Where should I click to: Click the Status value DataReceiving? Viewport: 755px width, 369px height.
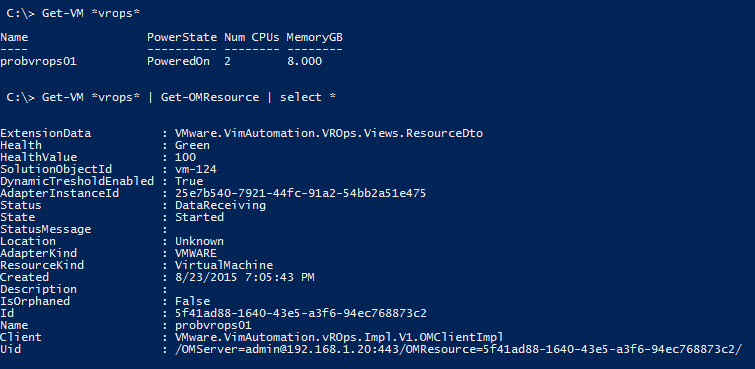[x=221, y=205]
